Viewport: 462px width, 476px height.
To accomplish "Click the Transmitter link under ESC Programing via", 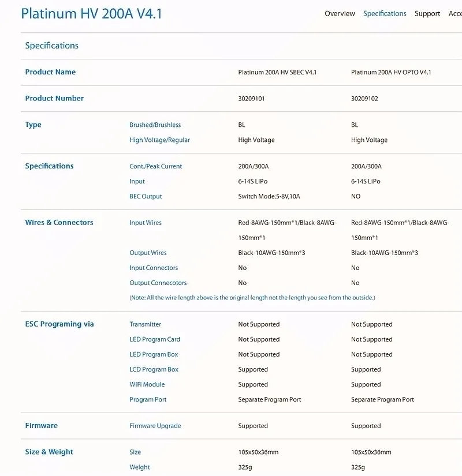I will (144, 324).
